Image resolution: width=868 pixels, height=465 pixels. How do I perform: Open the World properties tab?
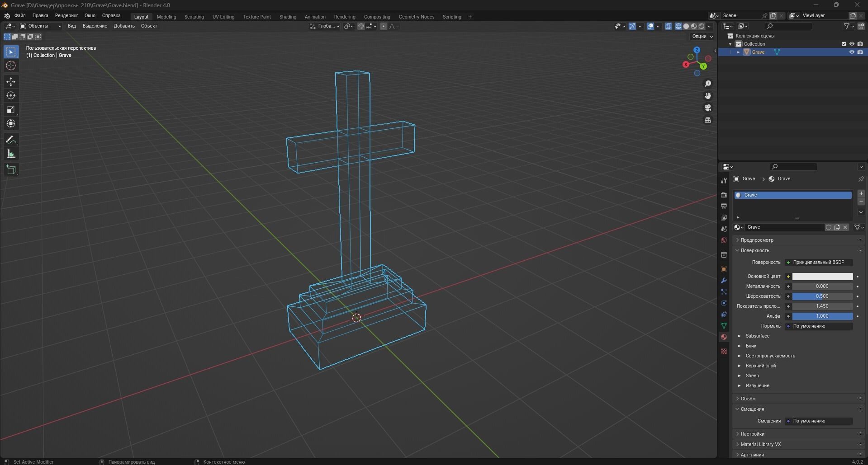[x=724, y=240]
